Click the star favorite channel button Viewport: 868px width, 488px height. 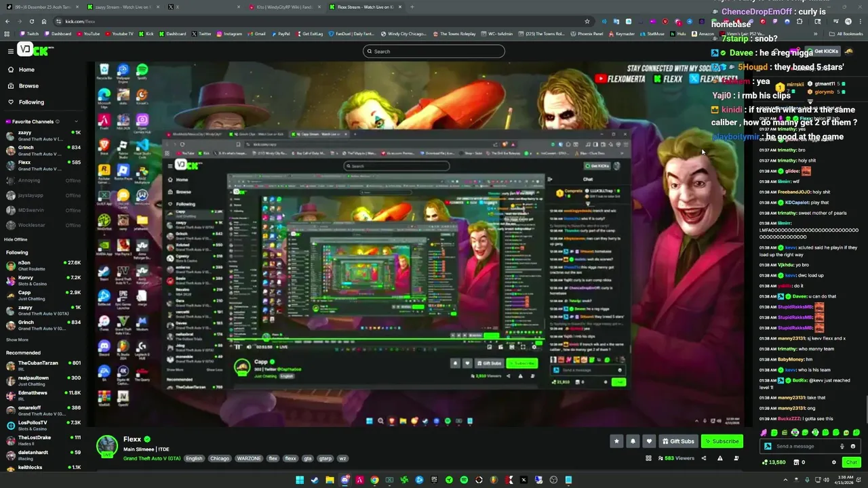pos(616,441)
